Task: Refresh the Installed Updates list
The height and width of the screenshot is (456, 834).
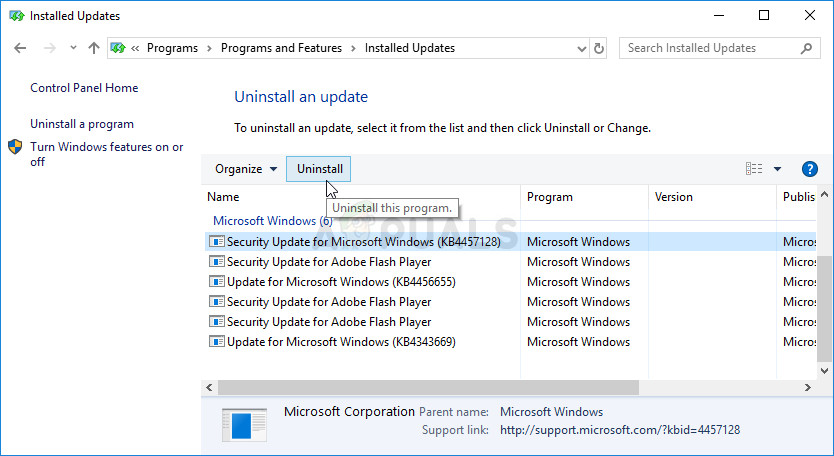Action: [599, 48]
